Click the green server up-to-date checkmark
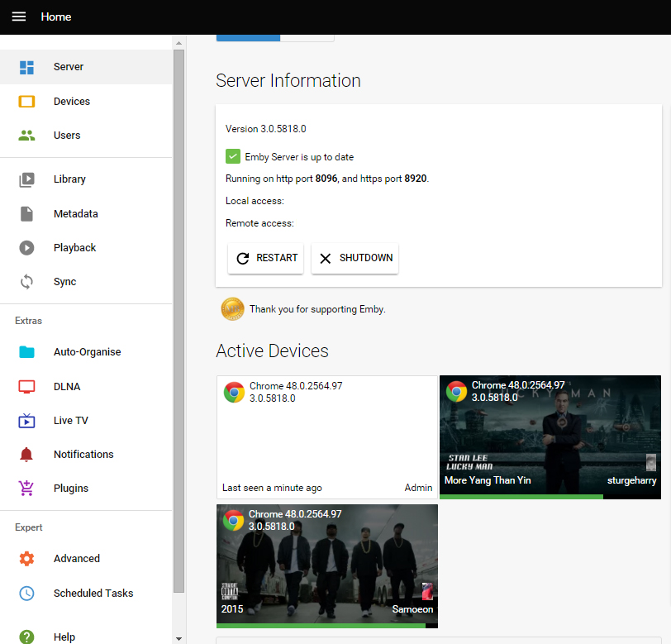Image resolution: width=671 pixels, height=644 pixels. click(x=233, y=157)
